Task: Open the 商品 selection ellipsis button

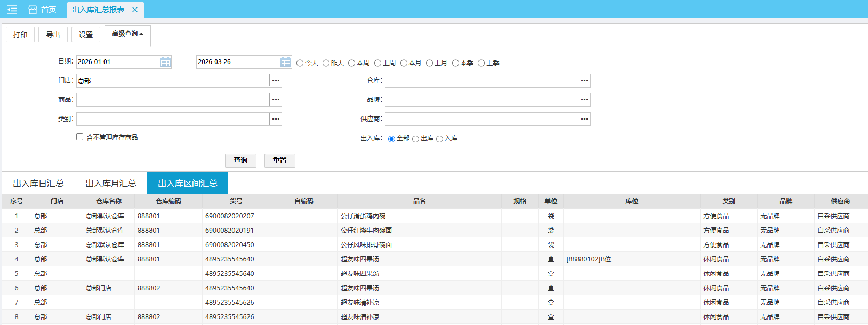Action: click(x=276, y=100)
